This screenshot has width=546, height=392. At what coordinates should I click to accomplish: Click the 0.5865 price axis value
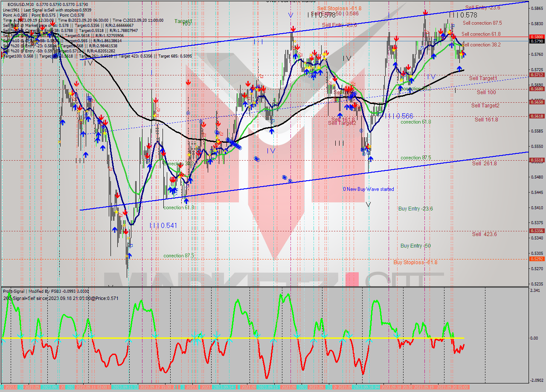(x=536, y=8)
